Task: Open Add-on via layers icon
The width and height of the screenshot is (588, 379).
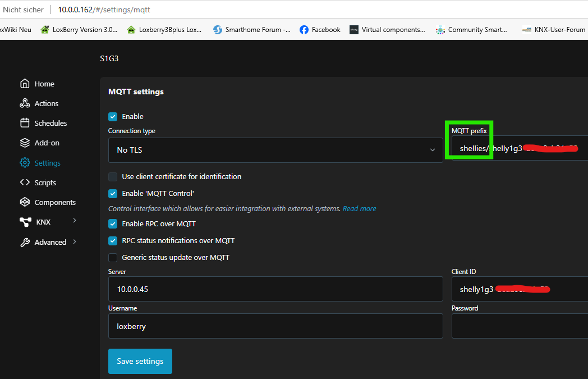Action: point(25,143)
